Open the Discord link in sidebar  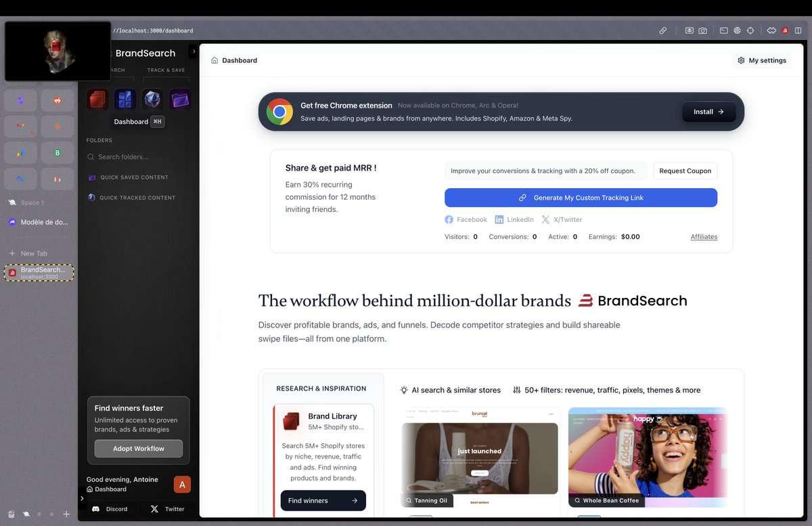pyautogui.click(x=110, y=509)
